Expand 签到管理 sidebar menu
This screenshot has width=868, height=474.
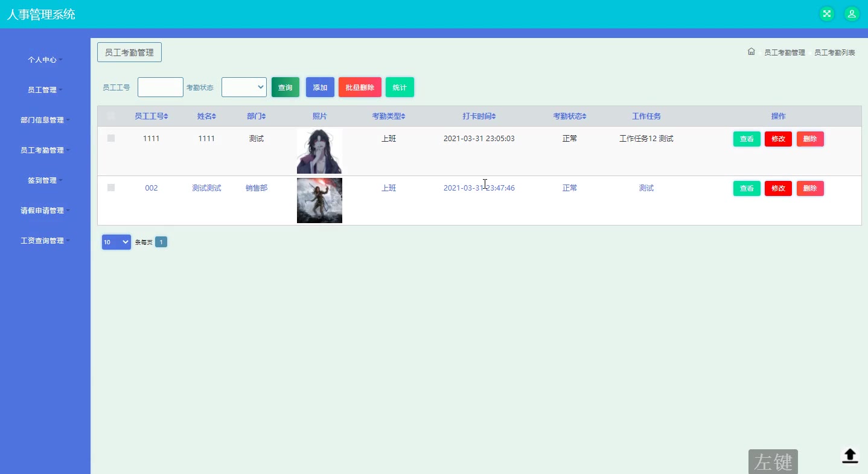point(45,180)
